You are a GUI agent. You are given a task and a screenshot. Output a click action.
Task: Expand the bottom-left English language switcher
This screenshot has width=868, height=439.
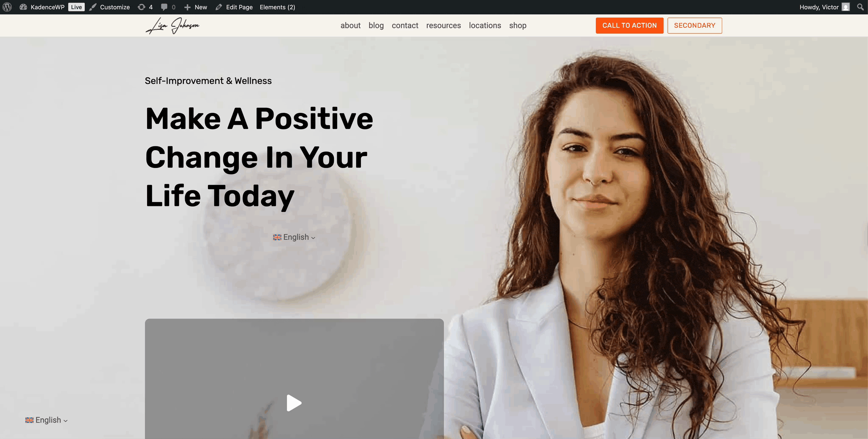(x=46, y=420)
